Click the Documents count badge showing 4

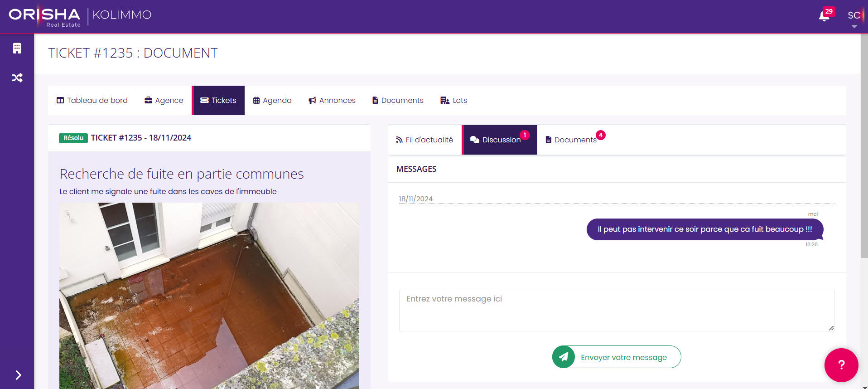click(601, 135)
